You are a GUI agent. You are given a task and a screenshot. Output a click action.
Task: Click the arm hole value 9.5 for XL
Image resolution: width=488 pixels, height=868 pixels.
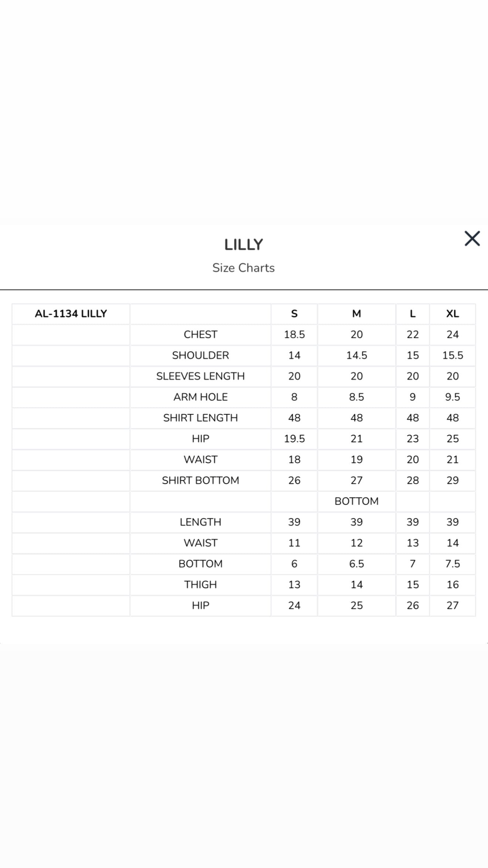[453, 397]
